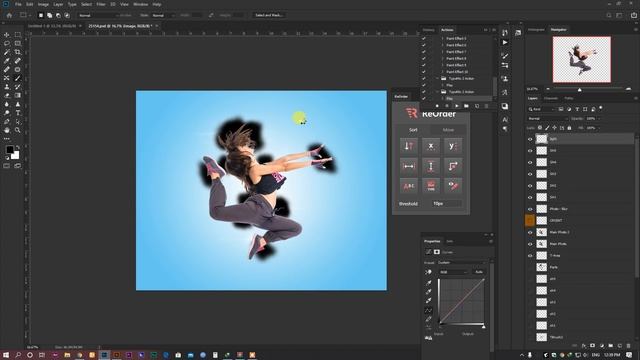The image size is (640, 360).
Task: Switch to the History tab
Action: click(x=429, y=30)
